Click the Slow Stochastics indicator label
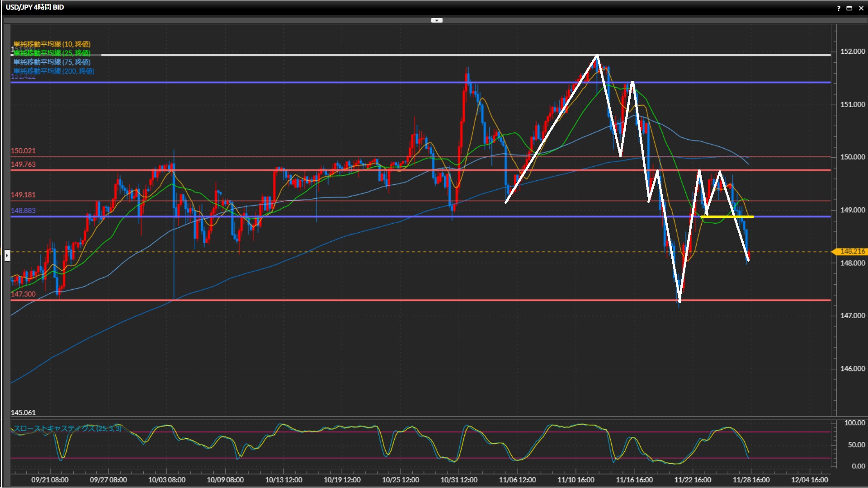This screenshot has width=868, height=488. point(67,428)
